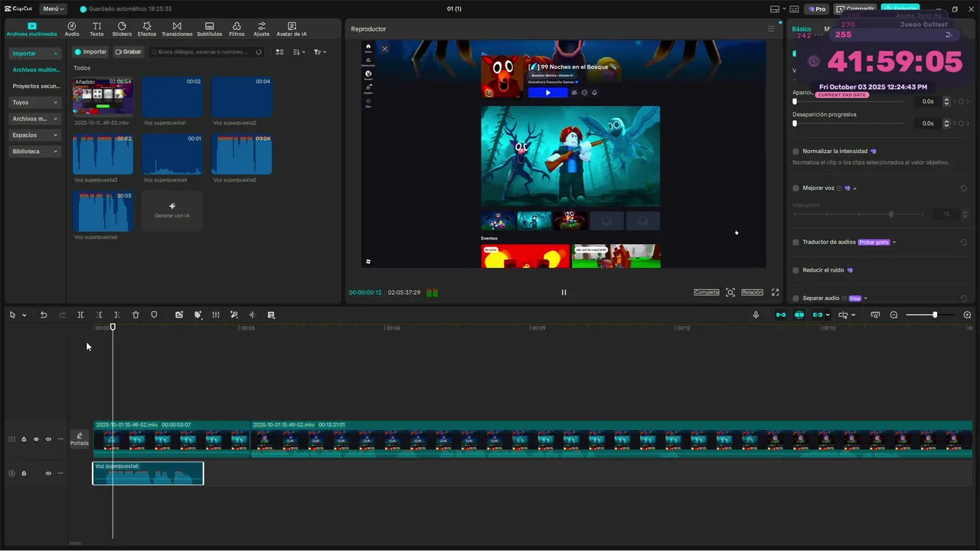The width and height of the screenshot is (980, 551).
Task: Switch media view layout icon
Action: [x=279, y=52]
